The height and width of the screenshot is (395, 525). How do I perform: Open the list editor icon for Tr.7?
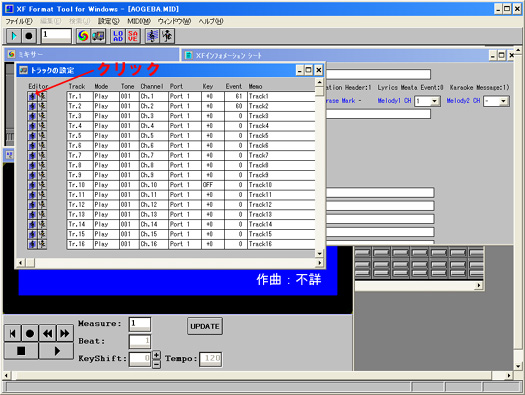[42, 155]
